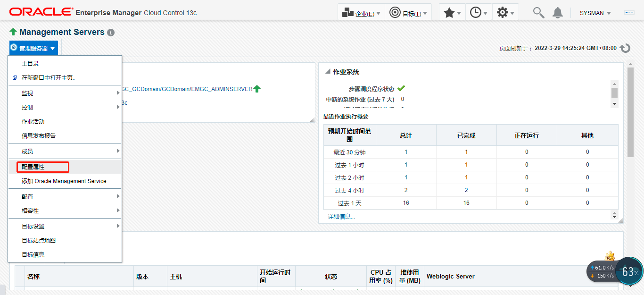This screenshot has width=644, height=295.
Task: Select 配置属性 menu item
Action: pos(65,167)
